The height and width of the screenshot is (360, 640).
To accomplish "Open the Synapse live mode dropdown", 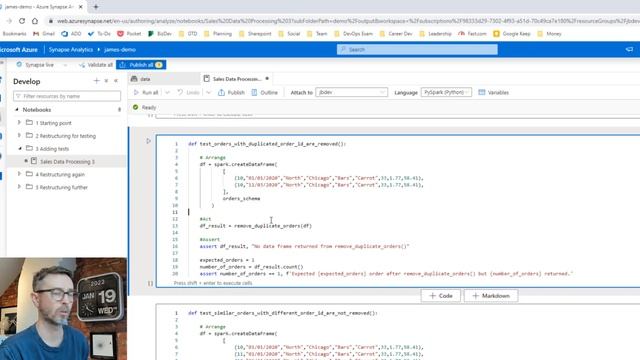I will tap(41, 65).
